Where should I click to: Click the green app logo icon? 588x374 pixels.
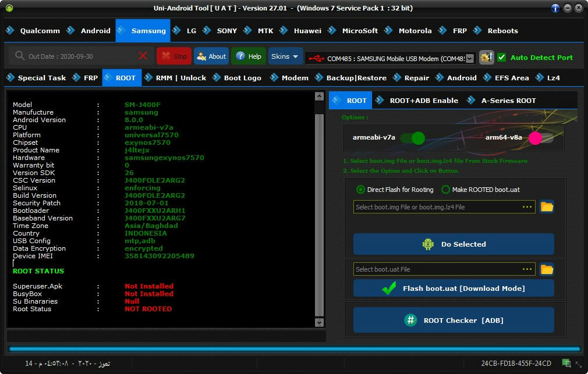(x=9, y=8)
